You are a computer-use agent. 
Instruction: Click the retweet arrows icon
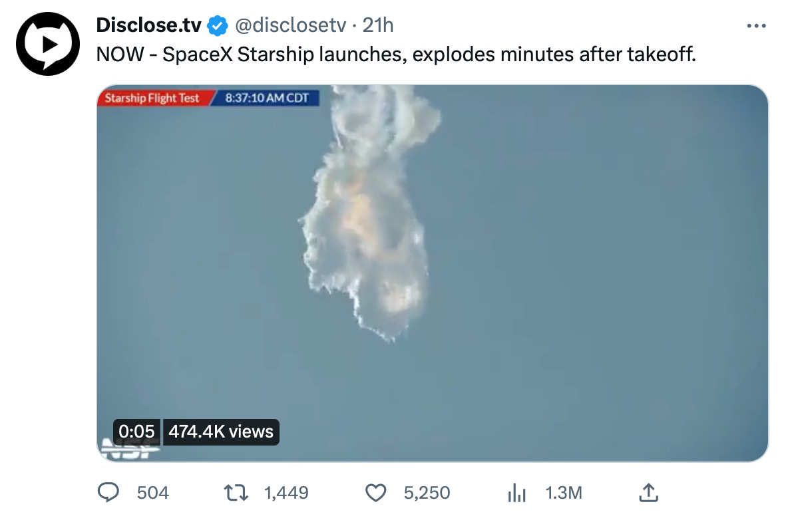(x=236, y=493)
